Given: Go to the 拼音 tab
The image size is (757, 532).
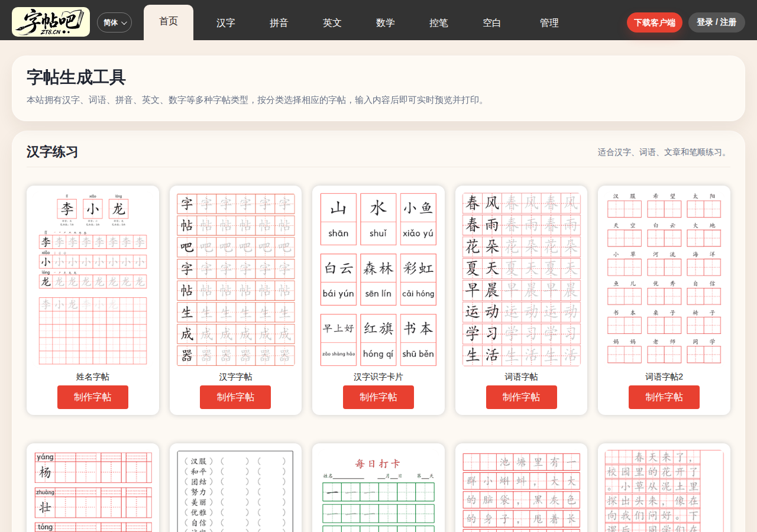Looking at the screenshot, I should (279, 23).
